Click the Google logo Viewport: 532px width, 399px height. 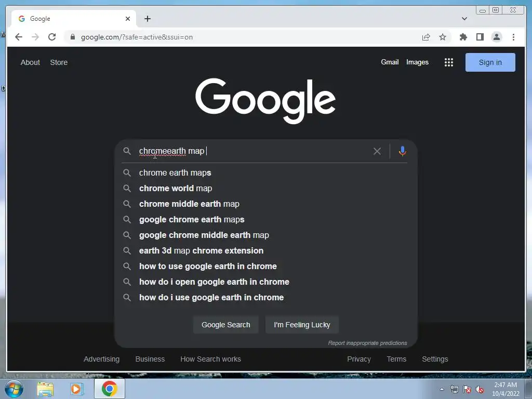click(x=265, y=101)
